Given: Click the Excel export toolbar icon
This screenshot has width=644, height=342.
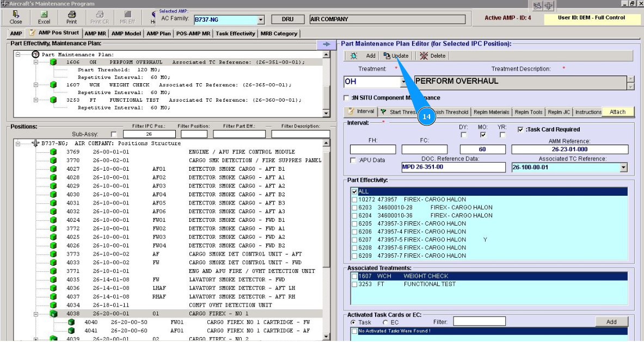Looking at the screenshot, I should [44, 15].
